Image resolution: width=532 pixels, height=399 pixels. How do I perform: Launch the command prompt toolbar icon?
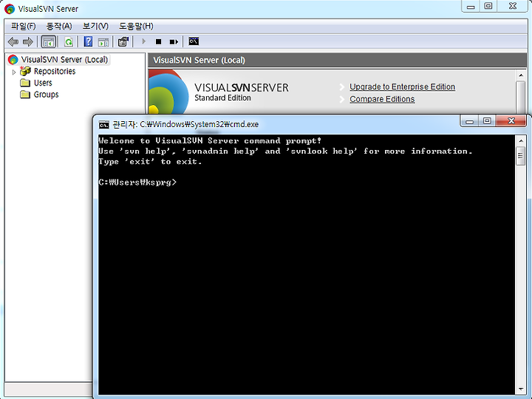pos(194,41)
